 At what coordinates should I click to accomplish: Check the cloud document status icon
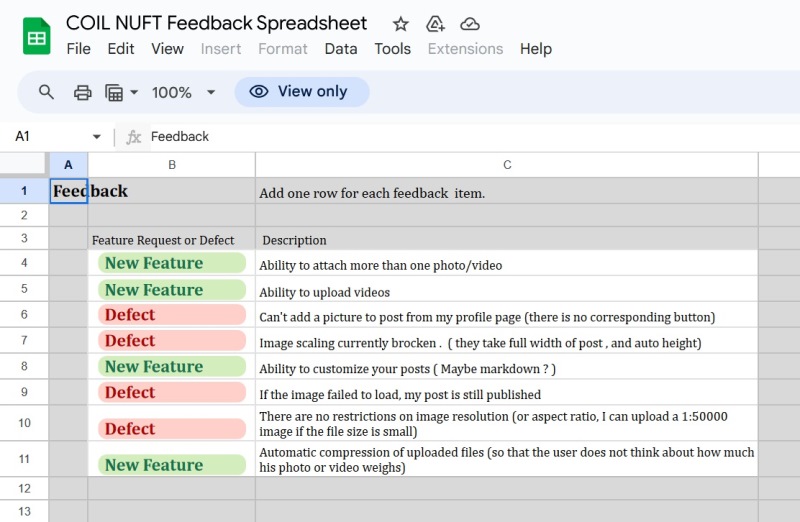pyautogui.click(x=470, y=24)
